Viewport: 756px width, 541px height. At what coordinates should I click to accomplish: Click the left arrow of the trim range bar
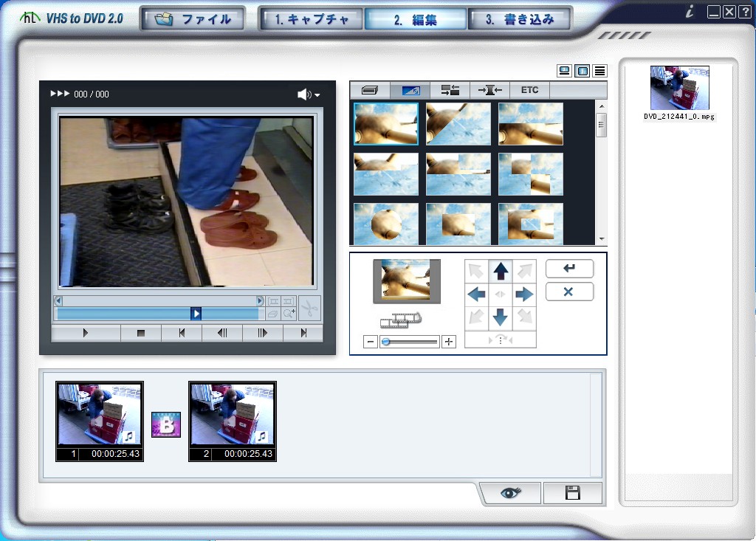[x=58, y=301]
